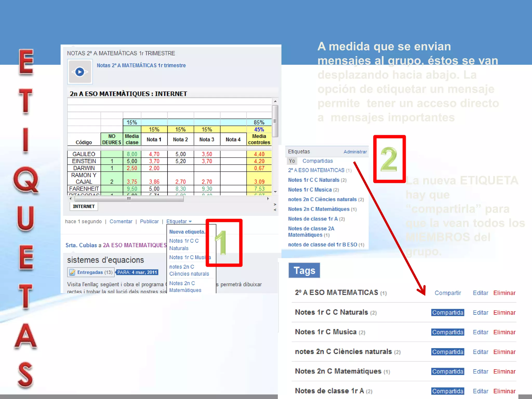Click the DARWIN row name cell
Viewport: 532px width, 399px height.
pyautogui.click(x=84, y=168)
